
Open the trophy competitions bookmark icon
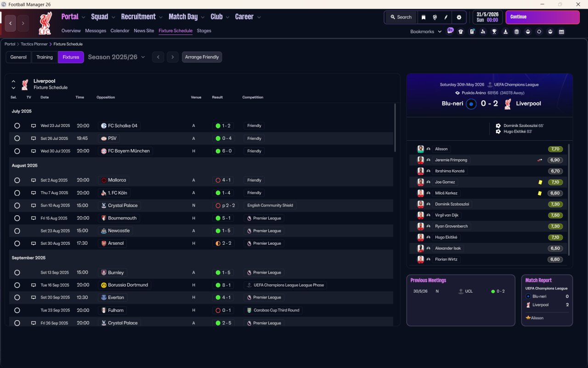(x=494, y=32)
